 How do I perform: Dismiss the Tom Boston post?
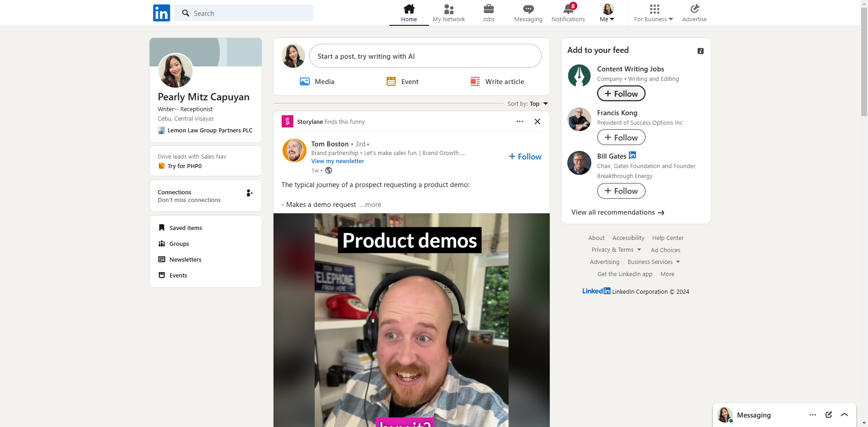tap(538, 122)
